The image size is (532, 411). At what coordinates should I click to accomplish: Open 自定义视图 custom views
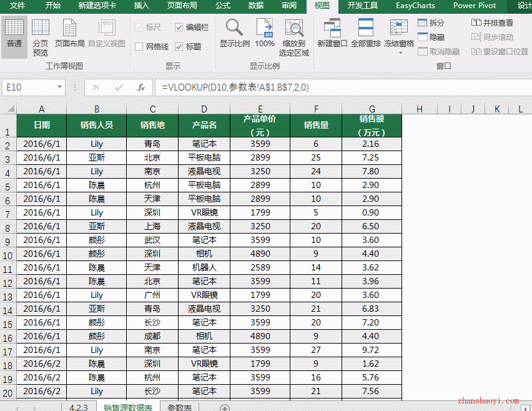[x=107, y=33]
